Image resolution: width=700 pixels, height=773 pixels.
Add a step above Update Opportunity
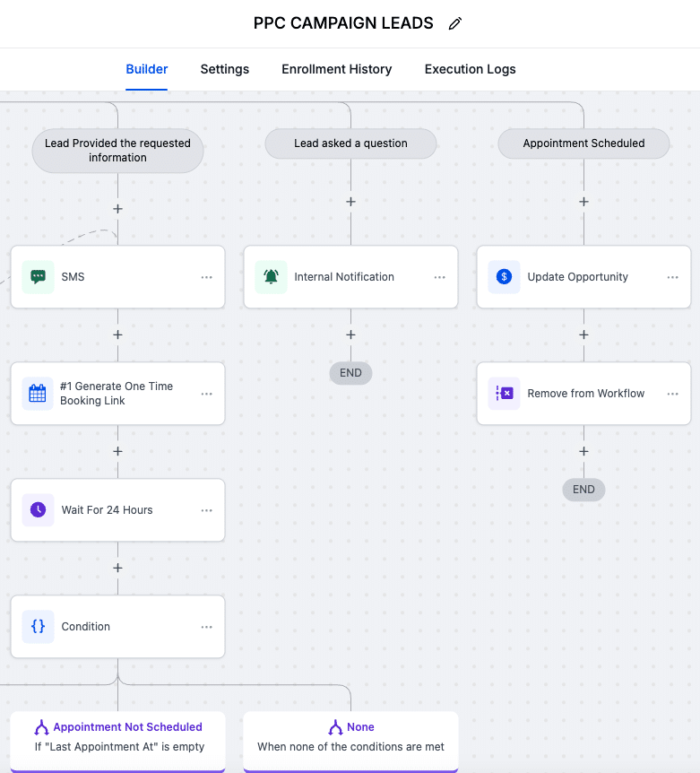583,202
